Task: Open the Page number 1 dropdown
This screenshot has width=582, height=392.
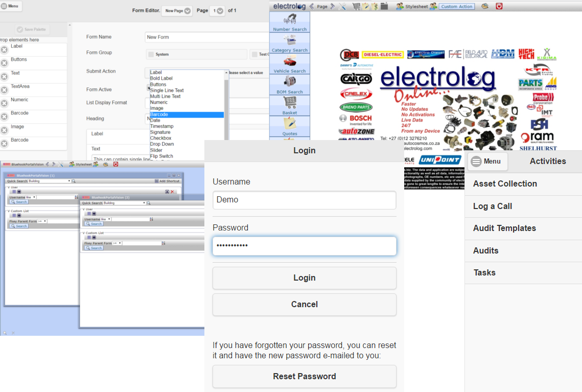Action: coord(217,11)
